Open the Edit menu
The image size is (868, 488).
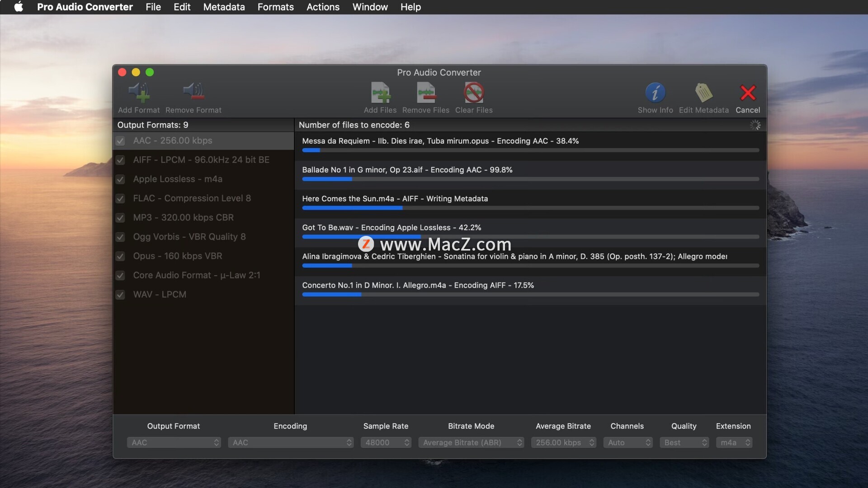pyautogui.click(x=182, y=7)
